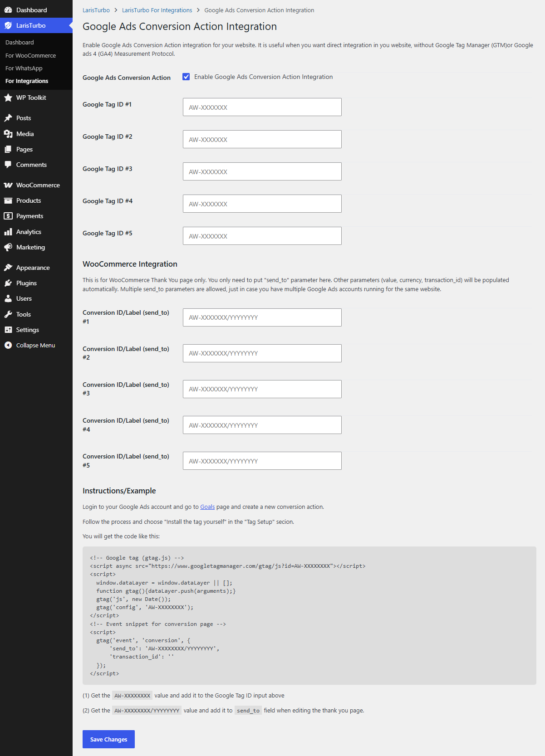Click the WooCommerce logo icon
545x756 pixels.
8,185
